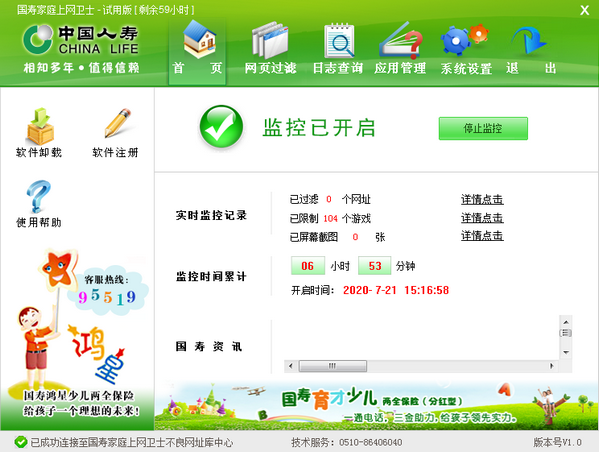Click the 监控已开启 status text

tap(319, 128)
